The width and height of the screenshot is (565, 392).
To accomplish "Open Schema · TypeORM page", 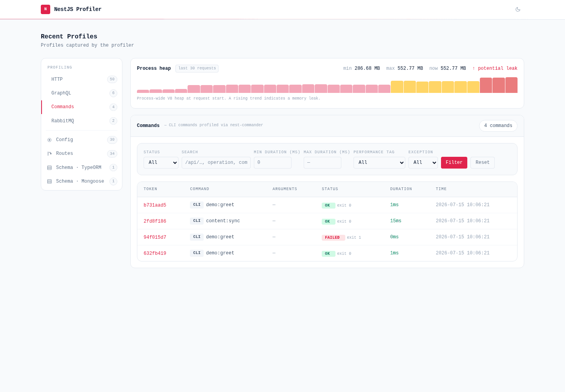I will [82, 168].
